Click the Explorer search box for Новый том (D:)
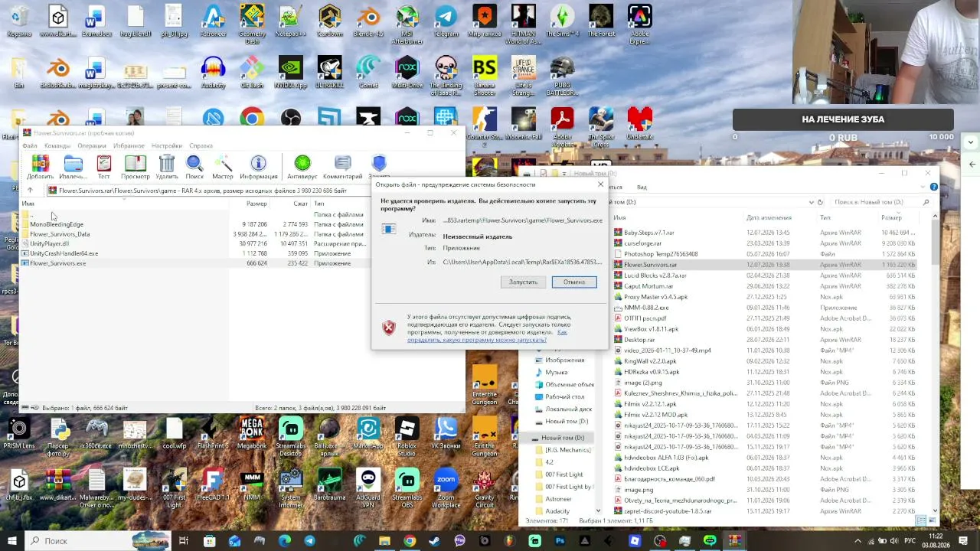 [x=882, y=202]
